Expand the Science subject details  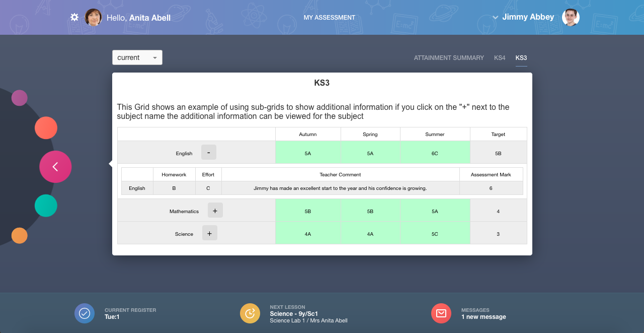click(x=209, y=233)
